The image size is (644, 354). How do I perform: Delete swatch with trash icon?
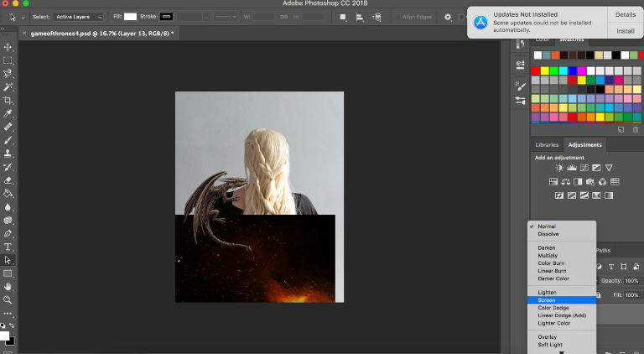point(636,130)
